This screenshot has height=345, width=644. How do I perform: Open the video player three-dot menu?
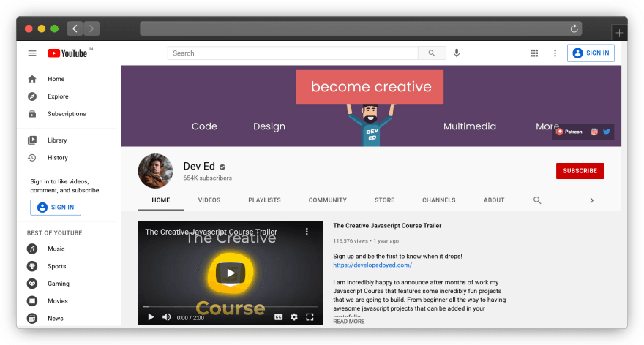(307, 232)
